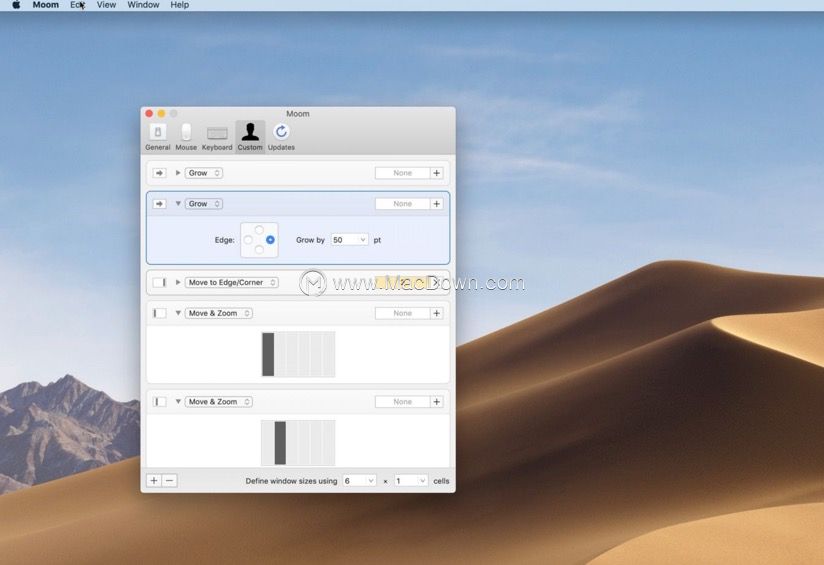Click the arrow icon of the collapsed Grow row
824x565 pixels.
pyautogui.click(x=159, y=173)
